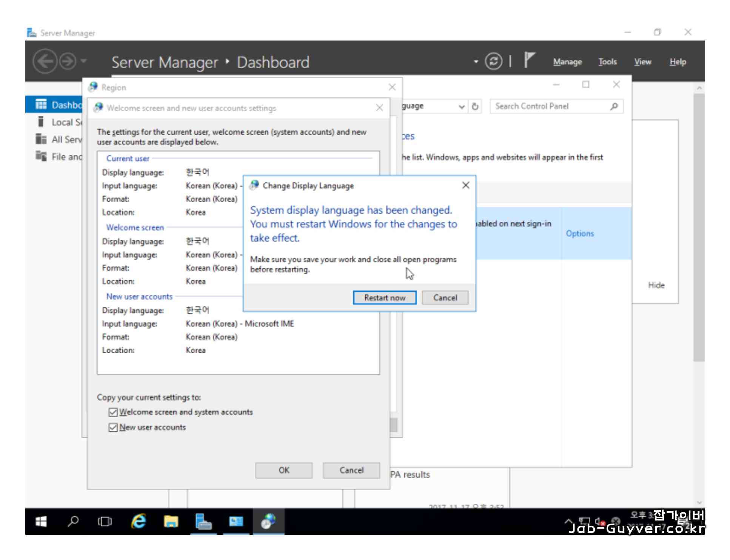Click Restart now button
Image resolution: width=730 pixels, height=560 pixels.
coord(384,298)
